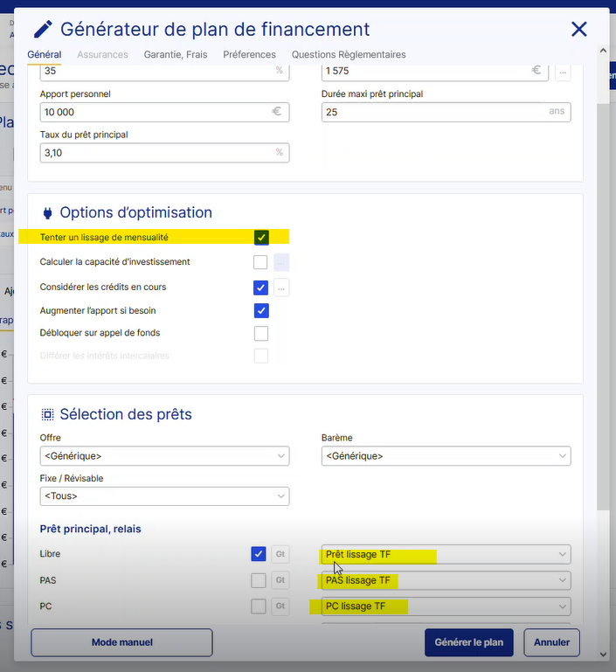Image resolution: width=616 pixels, height=672 pixels.
Task: Open the Barème dropdown list
Action: (446, 455)
